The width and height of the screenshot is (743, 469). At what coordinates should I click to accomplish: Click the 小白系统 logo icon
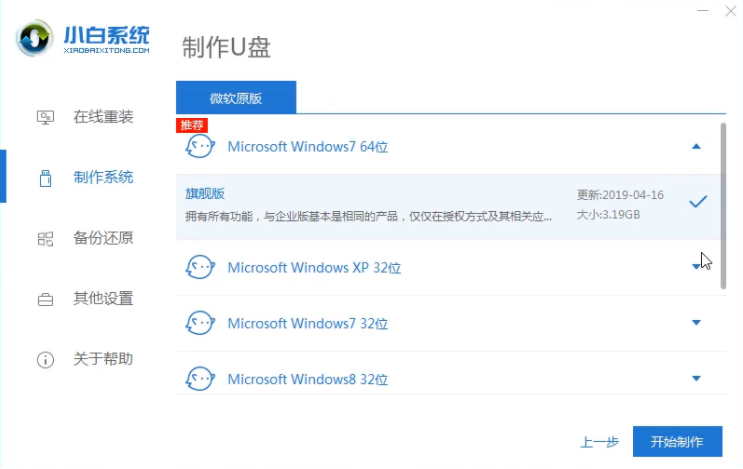(36, 37)
